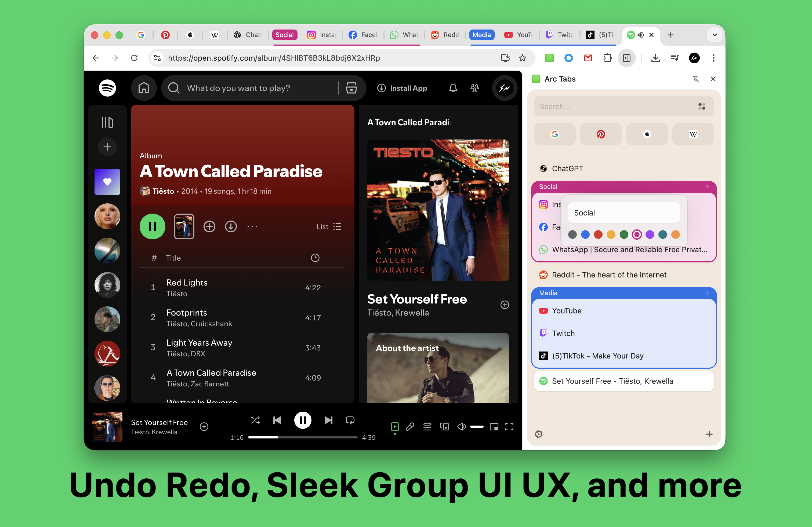812x527 pixels.
Task: Pause playback in bottom player
Action: pos(303,420)
